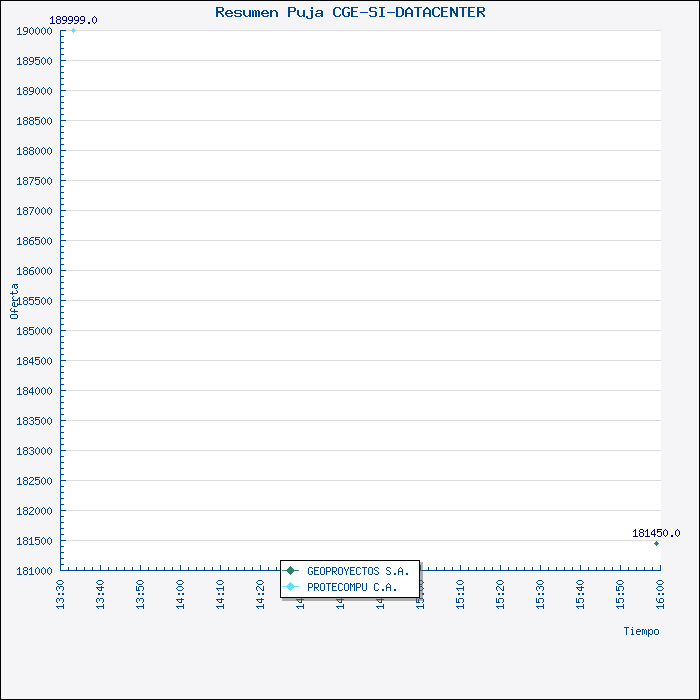Click the 181450.0 value label
This screenshot has width=700, height=700.
[x=655, y=533]
